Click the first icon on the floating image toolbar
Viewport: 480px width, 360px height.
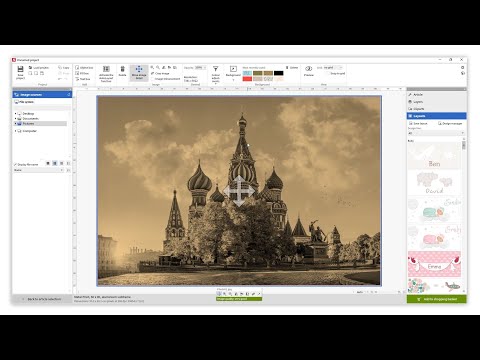(x=219, y=294)
